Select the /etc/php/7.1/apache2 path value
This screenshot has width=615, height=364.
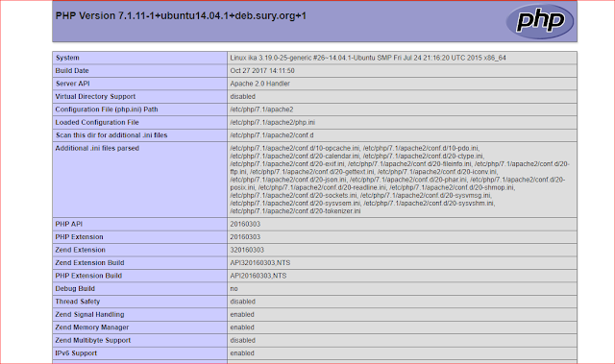pyautogui.click(x=261, y=109)
